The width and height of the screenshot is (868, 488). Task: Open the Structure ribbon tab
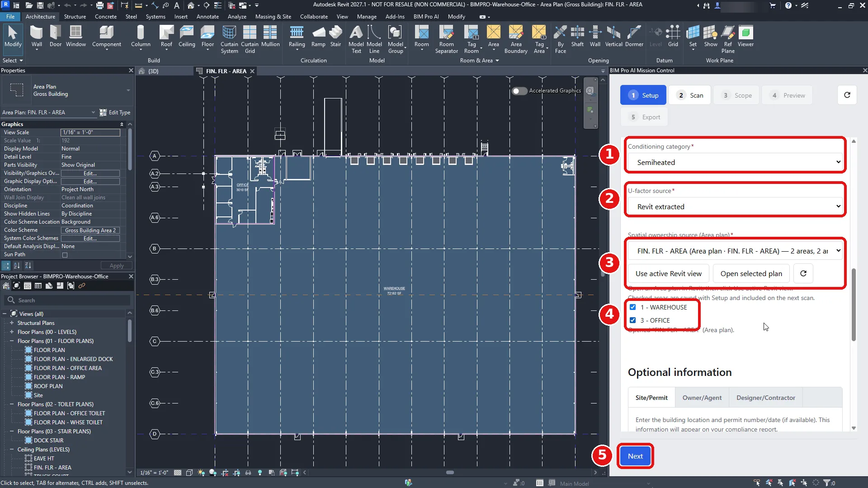coord(75,17)
